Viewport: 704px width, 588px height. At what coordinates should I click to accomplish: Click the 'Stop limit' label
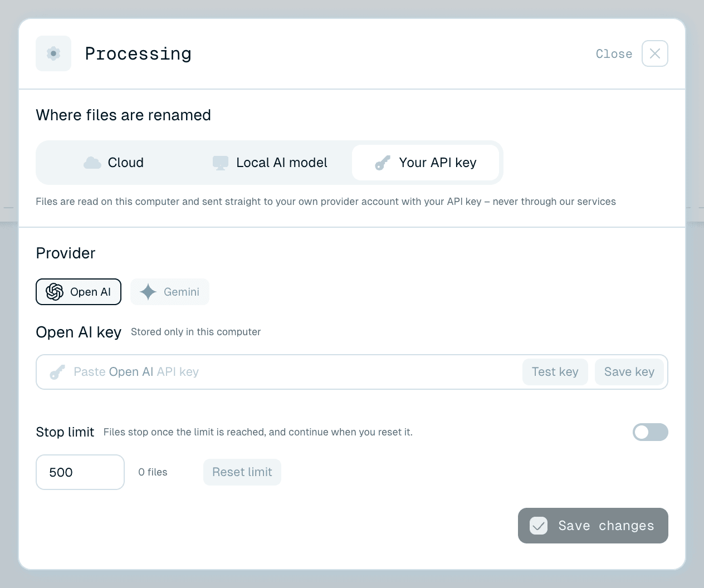65,432
